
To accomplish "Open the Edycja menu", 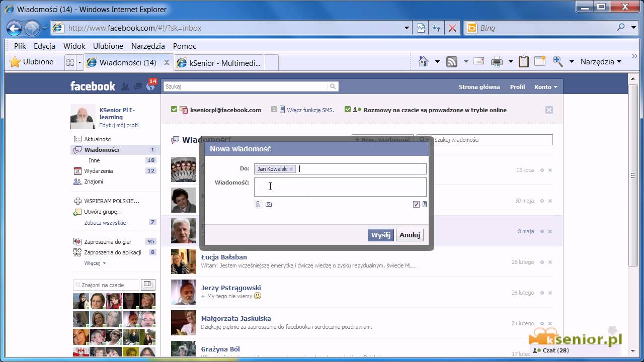I will coord(44,46).
